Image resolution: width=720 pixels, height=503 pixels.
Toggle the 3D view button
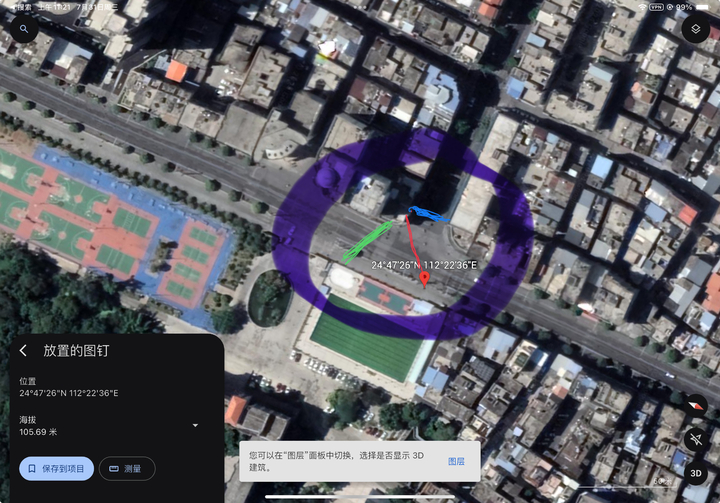click(696, 473)
